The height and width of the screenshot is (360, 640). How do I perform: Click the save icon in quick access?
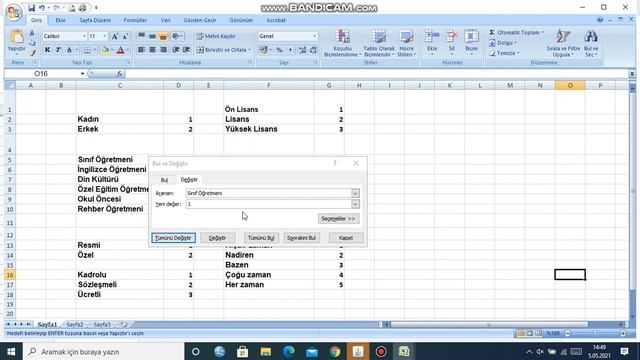click(x=31, y=8)
